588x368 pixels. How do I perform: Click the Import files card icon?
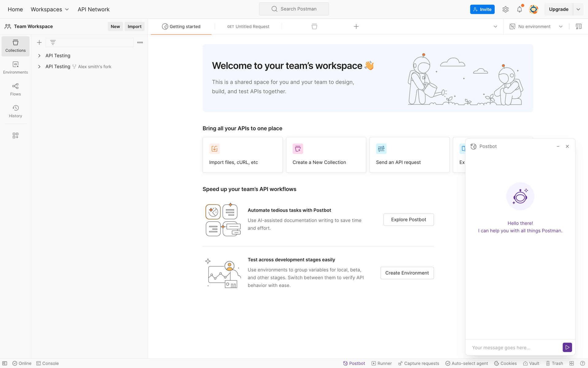(x=214, y=149)
